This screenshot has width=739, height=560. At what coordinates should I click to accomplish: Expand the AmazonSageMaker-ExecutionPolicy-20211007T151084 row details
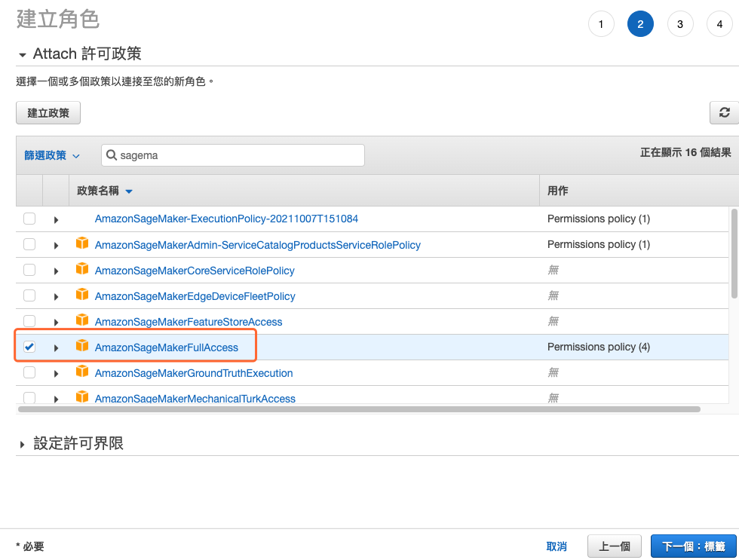point(56,219)
